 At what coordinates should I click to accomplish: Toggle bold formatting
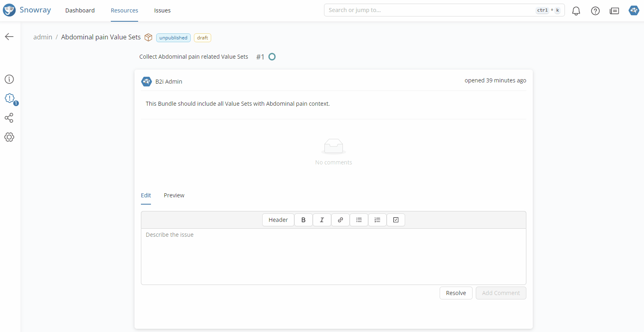click(x=303, y=220)
